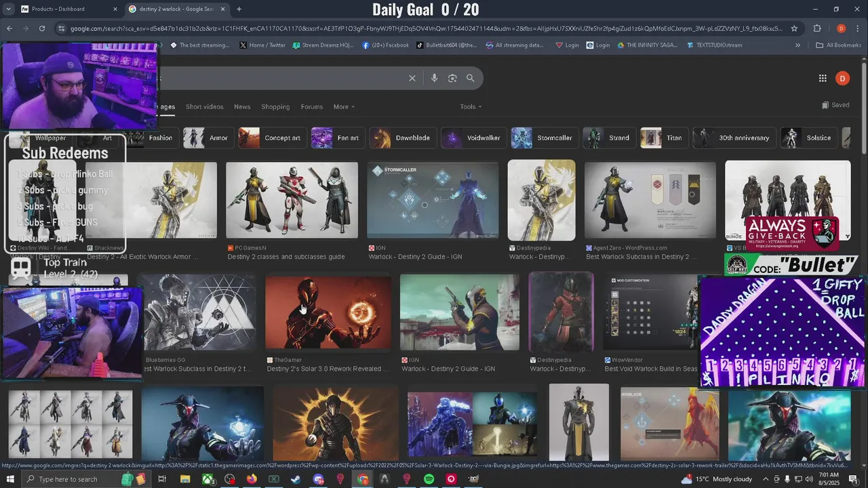The height and width of the screenshot is (488, 868).
Task: Launch Firefox from the taskbar
Action: [252, 479]
